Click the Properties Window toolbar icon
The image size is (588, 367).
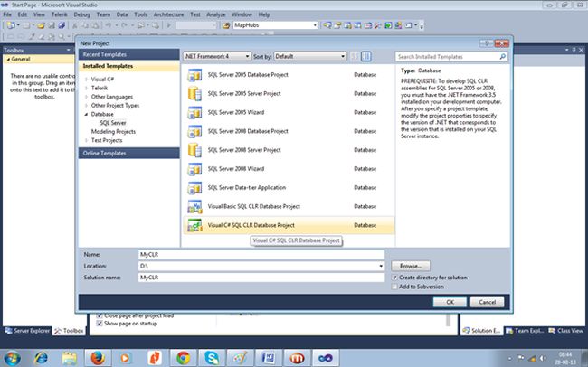[337, 25]
